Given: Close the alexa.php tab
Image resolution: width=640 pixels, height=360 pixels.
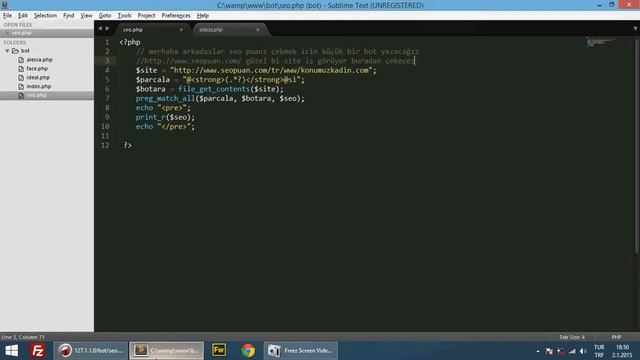Looking at the screenshot, I should tap(258, 30).
